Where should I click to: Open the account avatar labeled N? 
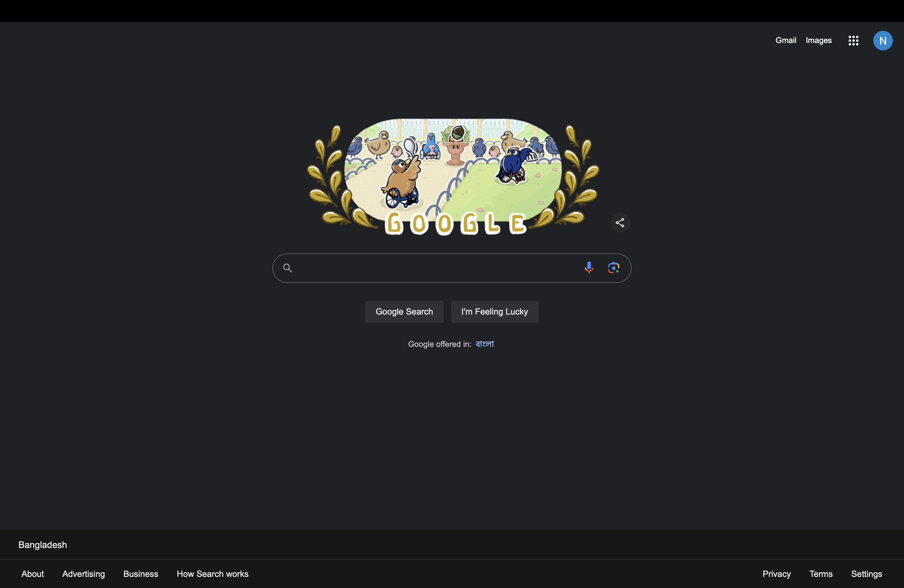click(883, 41)
